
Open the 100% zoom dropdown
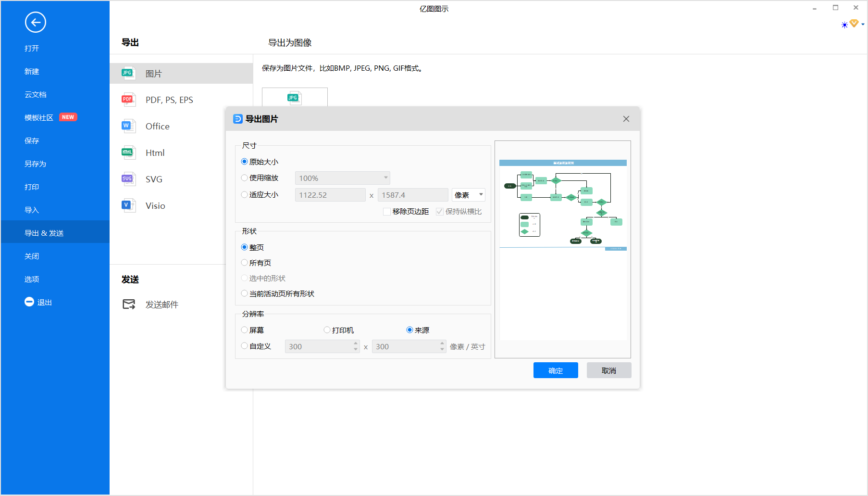[342, 178]
